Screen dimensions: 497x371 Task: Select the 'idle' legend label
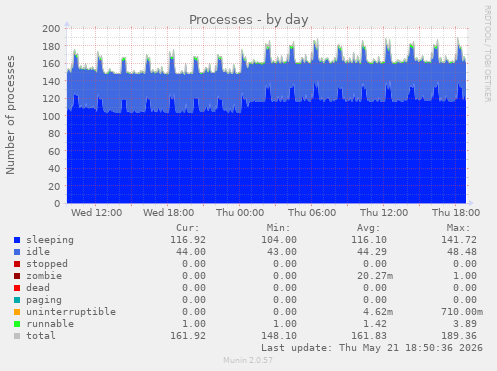38,252
